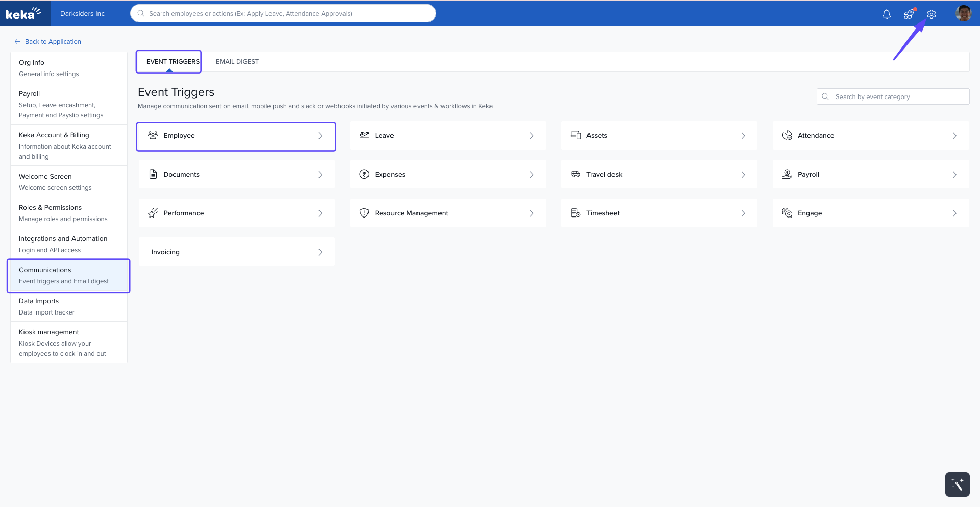Select the Event Triggers tab
The image size is (980, 507).
pyautogui.click(x=173, y=62)
